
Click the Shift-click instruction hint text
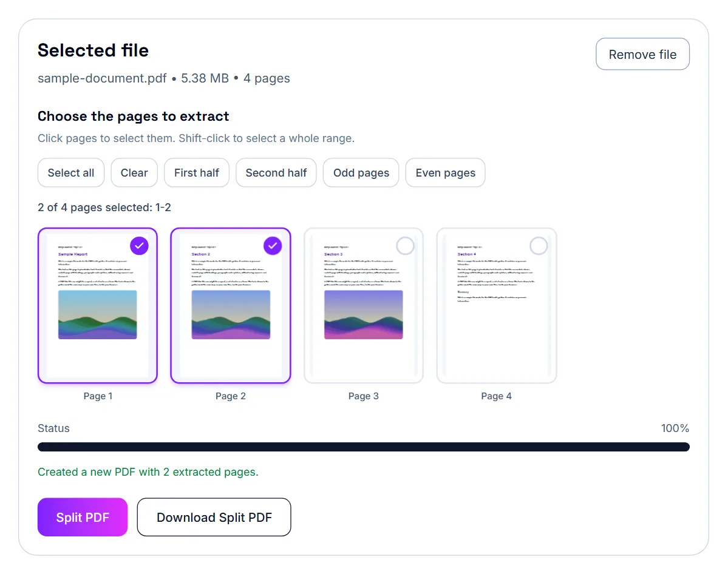click(x=196, y=138)
